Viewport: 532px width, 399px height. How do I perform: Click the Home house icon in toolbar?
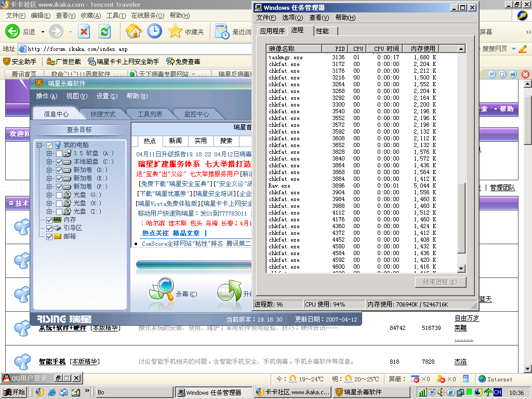pyautogui.click(x=134, y=31)
